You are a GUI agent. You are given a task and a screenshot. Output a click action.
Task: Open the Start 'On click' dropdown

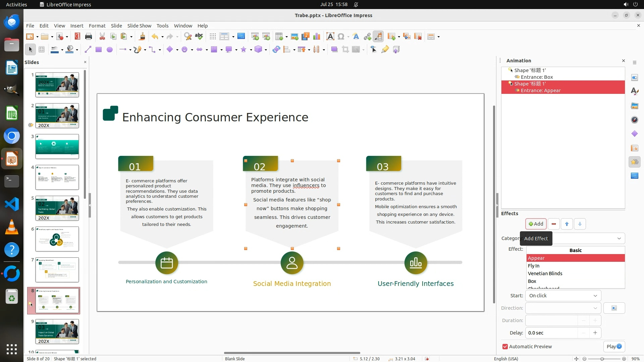563,296
